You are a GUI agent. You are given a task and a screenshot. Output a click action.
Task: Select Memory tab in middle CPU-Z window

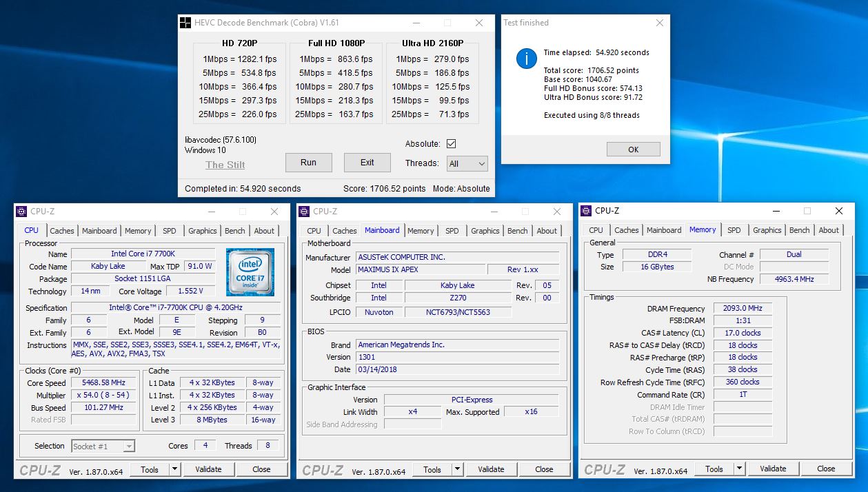pos(421,231)
